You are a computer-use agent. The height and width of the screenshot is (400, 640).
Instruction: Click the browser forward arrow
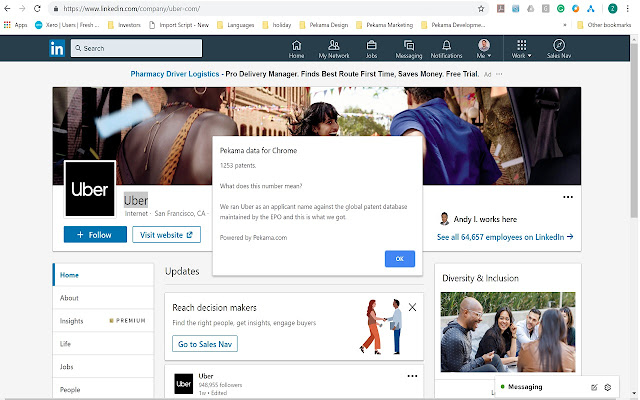22,9
